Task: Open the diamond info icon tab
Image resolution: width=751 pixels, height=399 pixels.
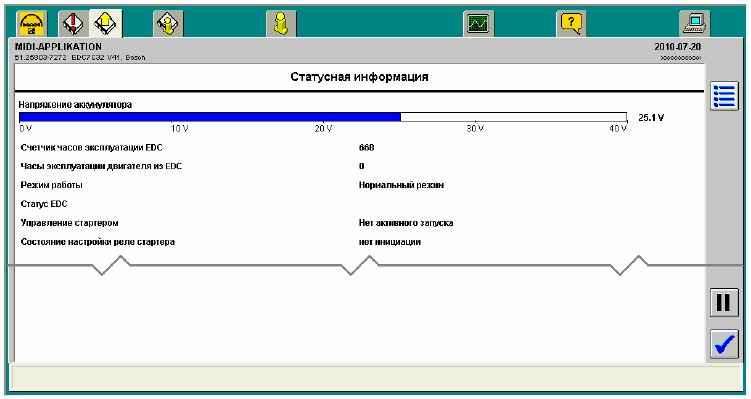Action: click(x=168, y=23)
